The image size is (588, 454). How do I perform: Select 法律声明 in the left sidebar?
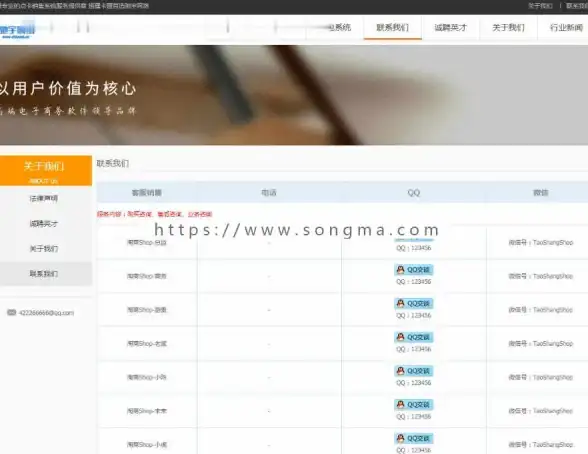[44, 198]
